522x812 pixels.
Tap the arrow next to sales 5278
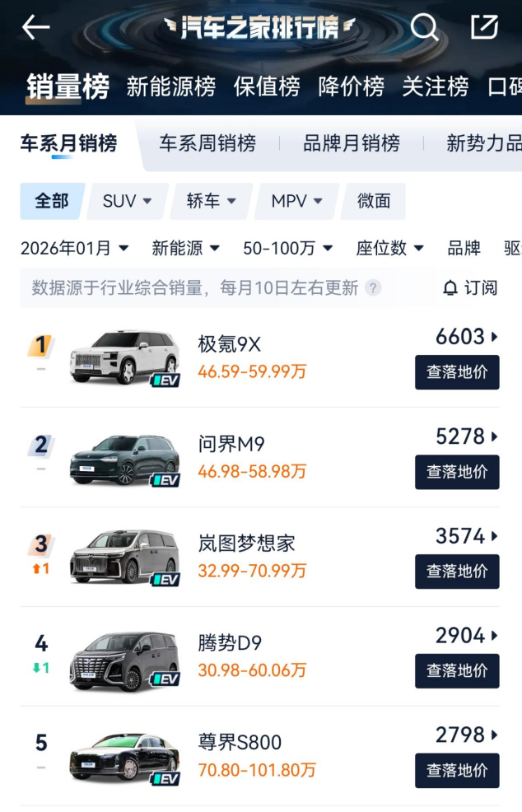tap(494, 436)
